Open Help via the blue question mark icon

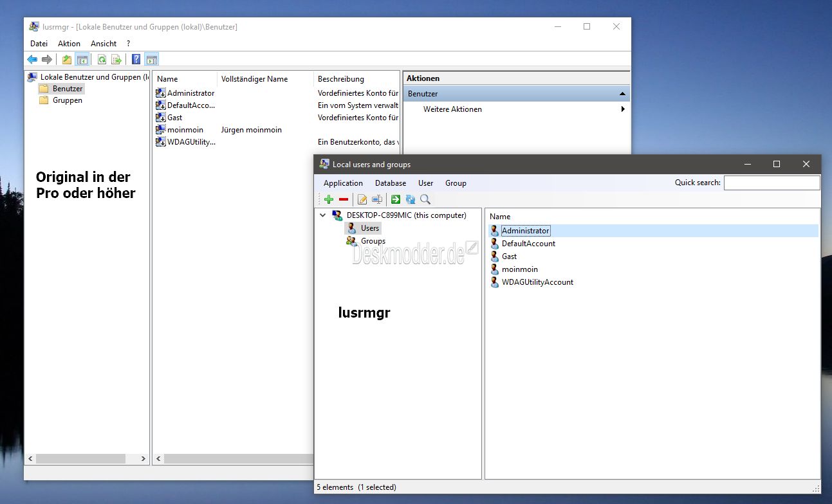pyautogui.click(x=136, y=60)
